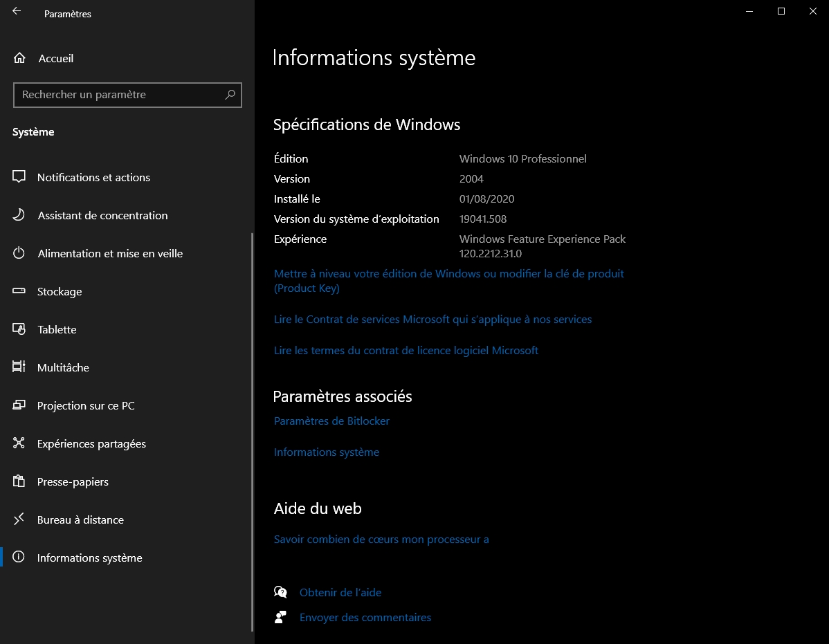Click the Informations système info icon

tap(19, 557)
